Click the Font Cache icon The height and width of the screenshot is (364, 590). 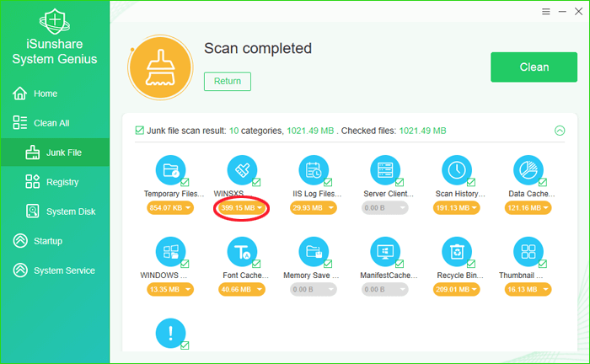coord(242,252)
